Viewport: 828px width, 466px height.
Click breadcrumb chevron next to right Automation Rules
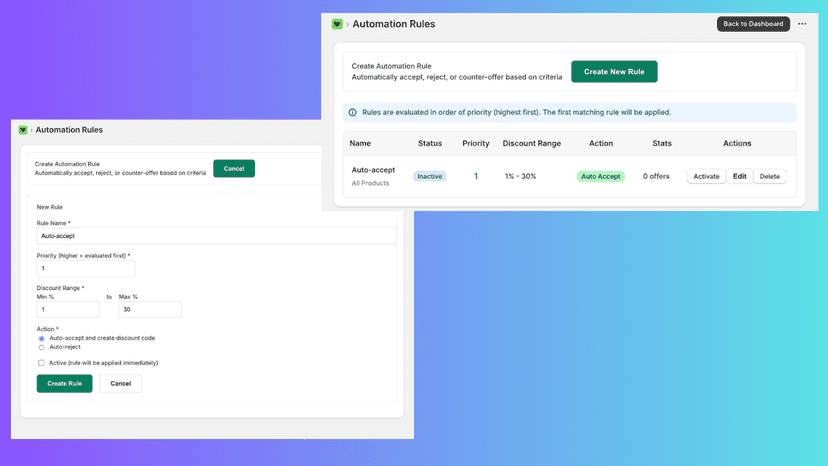point(347,24)
